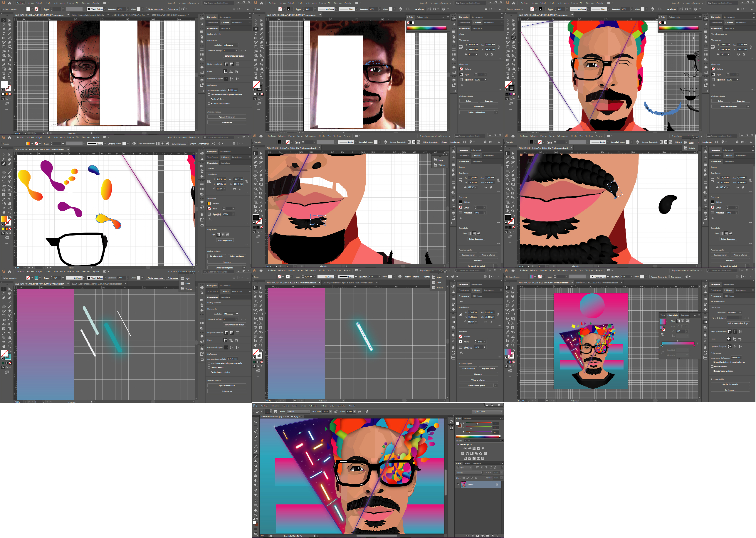Screen dimensions: 756x538
Task: Switch to the Canales tab in Photoshop
Action: pos(467,463)
